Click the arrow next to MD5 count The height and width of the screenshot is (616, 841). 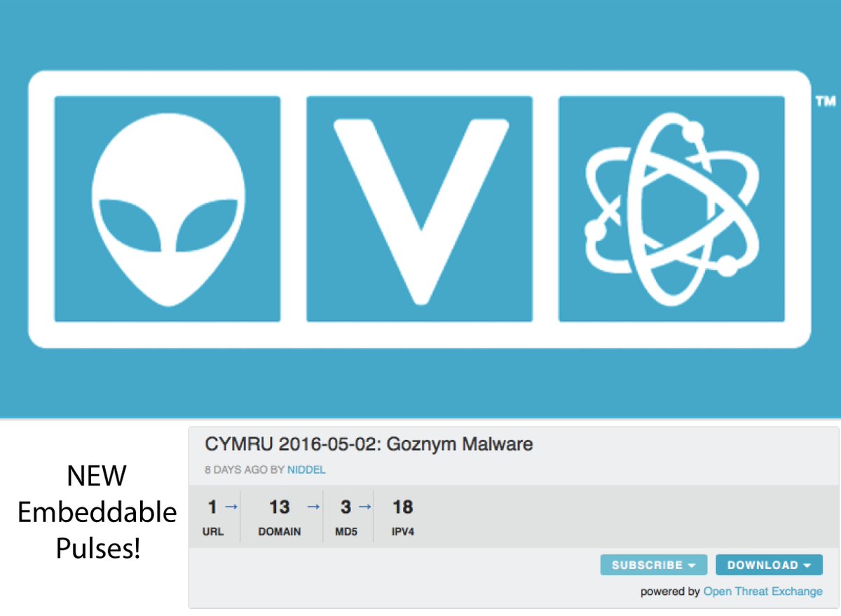[x=364, y=506]
